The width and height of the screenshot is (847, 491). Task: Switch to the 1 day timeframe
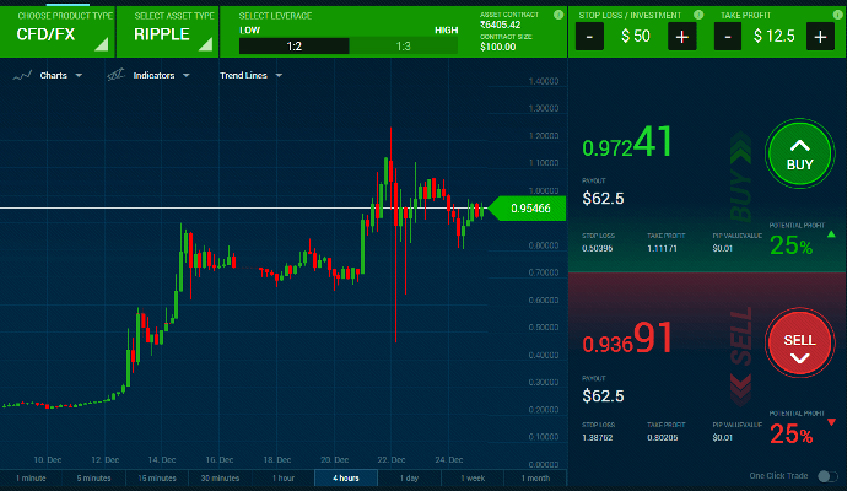click(409, 478)
